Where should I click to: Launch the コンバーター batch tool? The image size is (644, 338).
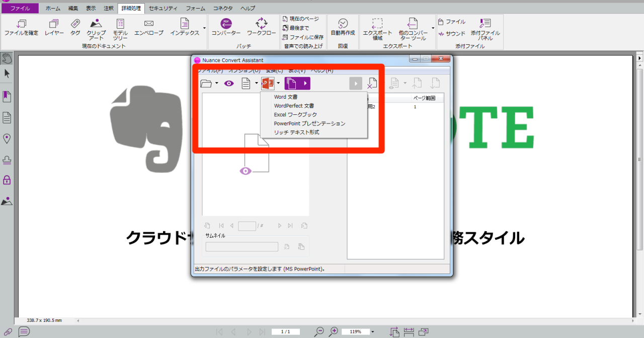[x=226, y=28]
